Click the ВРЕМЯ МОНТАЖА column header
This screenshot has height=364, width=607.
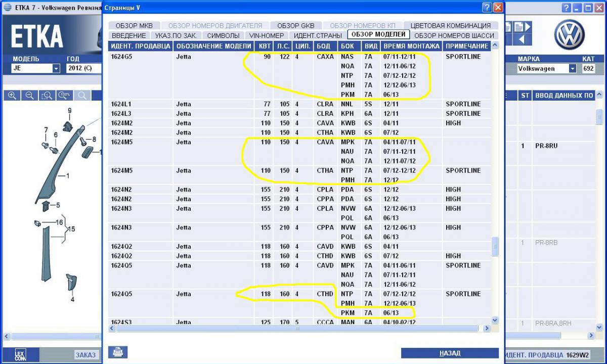click(411, 46)
